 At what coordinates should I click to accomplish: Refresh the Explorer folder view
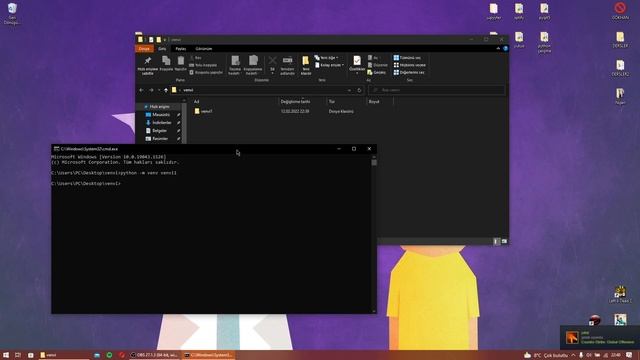tap(359, 90)
